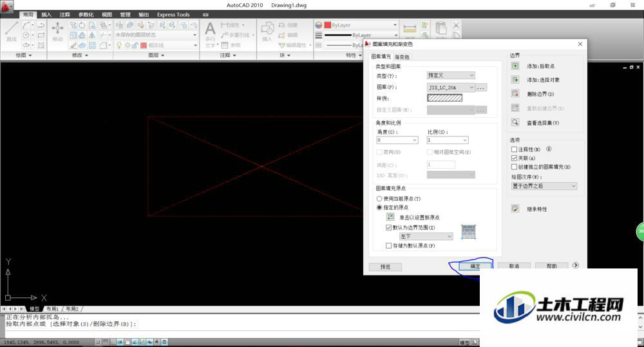Click the layer lightbulb on/off icon
Viewport: 644px width, 347px height.
(119, 45)
